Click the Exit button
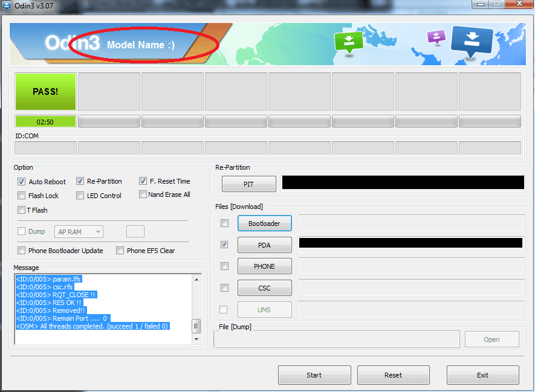The image size is (535, 392). tap(483, 375)
